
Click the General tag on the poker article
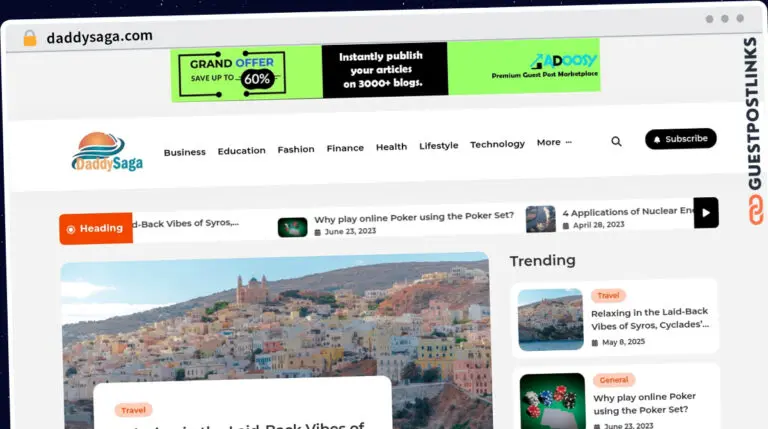pyautogui.click(x=614, y=380)
